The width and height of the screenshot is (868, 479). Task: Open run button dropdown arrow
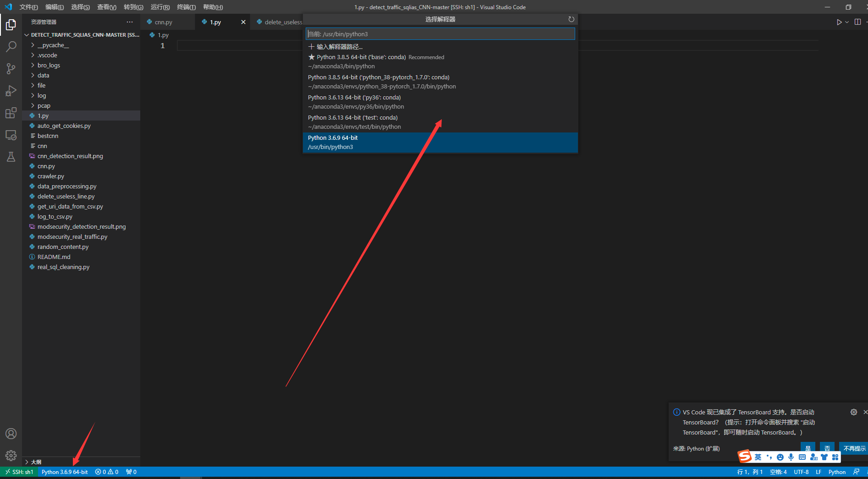847,22
